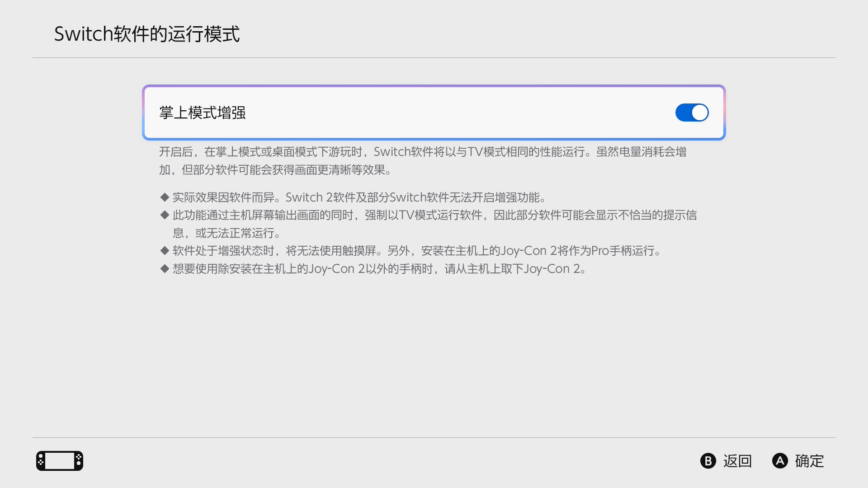Viewport: 868px width, 488px height.
Task: Click the note about 强制以TV模式运行软件
Action: point(434,224)
